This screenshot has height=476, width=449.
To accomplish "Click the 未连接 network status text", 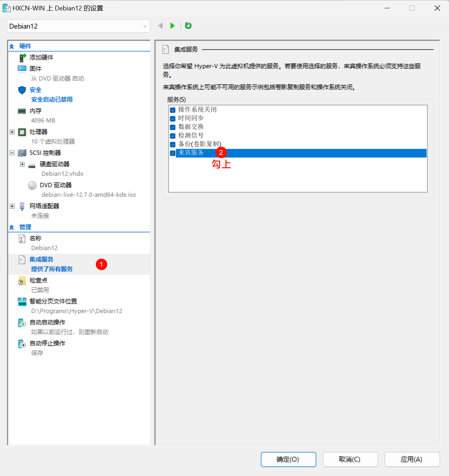I will [x=40, y=216].
